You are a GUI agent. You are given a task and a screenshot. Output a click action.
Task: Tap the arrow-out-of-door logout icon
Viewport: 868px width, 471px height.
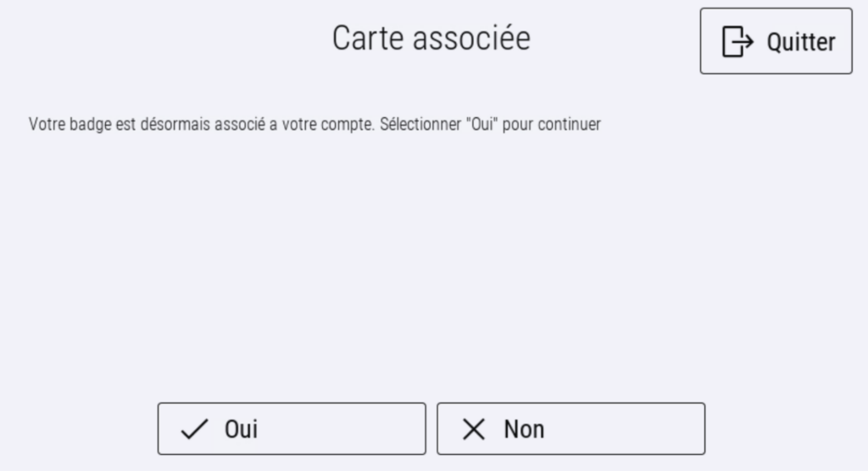coord(737,42)
